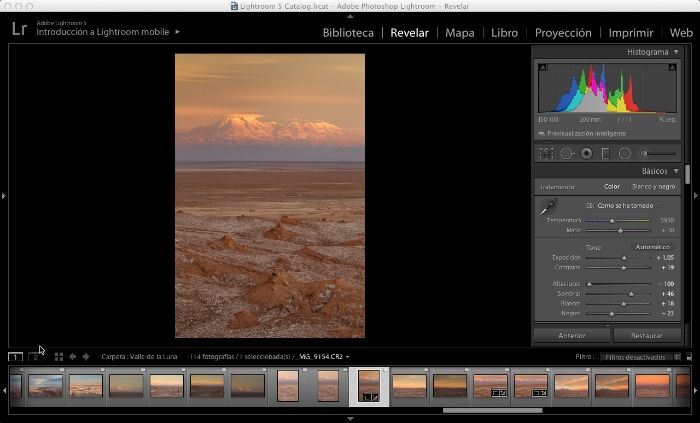Screen dimensions: 700x423
Task: Click the crop badge on the selected thumbnail
Action: pos(366,397)
